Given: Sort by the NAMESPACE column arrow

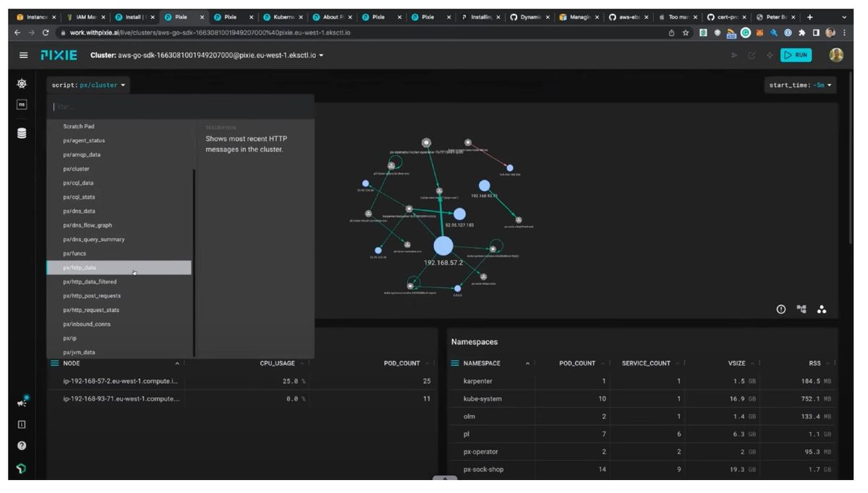Looking at the screenshot, I should 527,363.
